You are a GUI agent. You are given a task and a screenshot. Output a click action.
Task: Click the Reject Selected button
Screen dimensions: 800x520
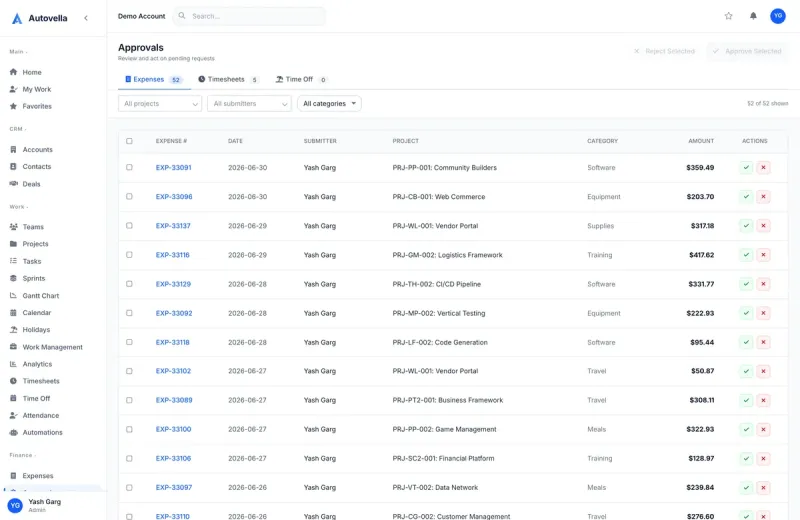(x=664, y=51)
